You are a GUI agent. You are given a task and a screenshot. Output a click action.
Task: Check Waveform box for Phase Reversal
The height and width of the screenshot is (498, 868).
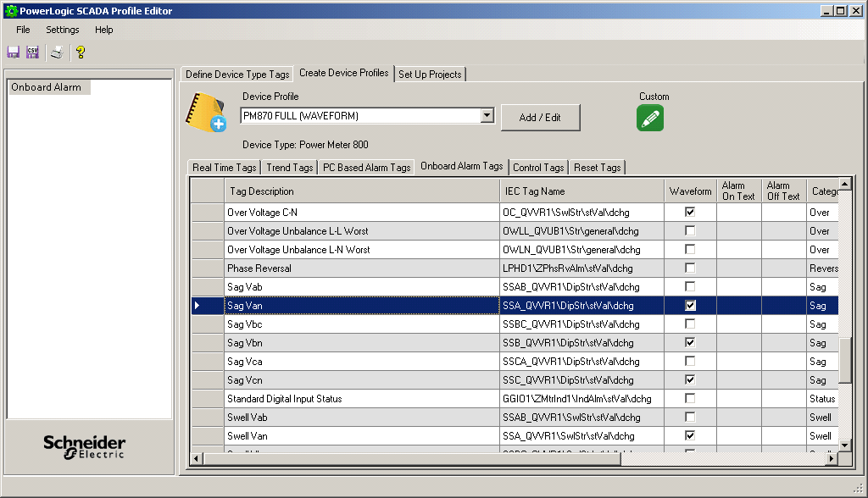click(690, 268)
